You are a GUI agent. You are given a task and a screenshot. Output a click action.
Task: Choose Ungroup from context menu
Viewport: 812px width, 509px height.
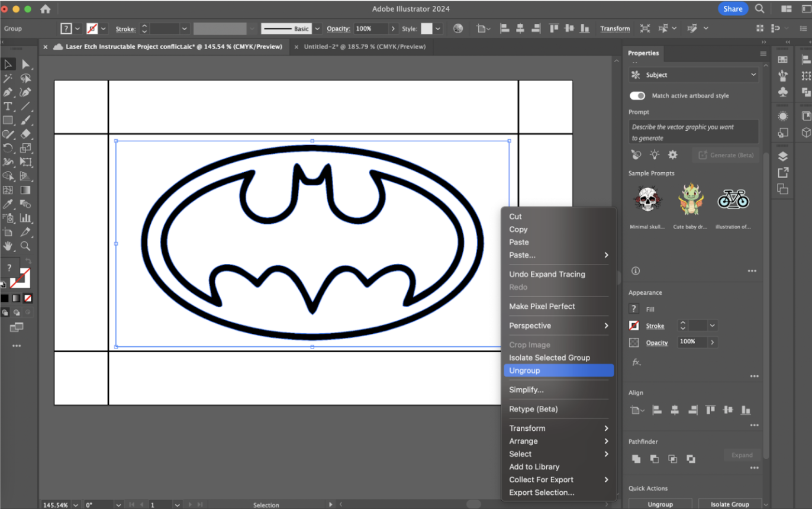coord(524,371)
